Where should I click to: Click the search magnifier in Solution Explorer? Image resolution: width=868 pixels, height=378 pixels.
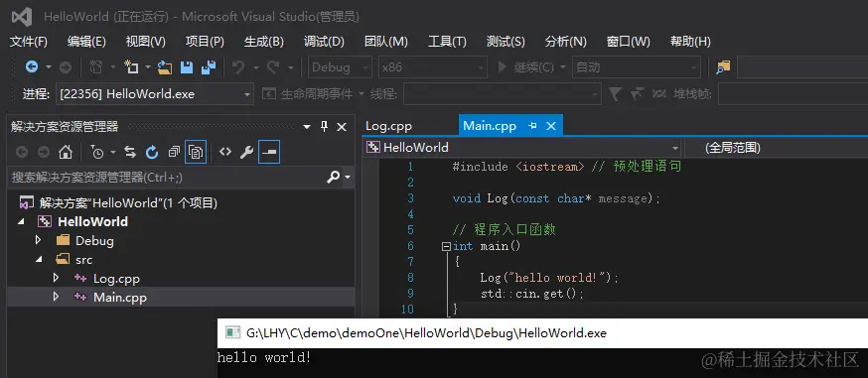tap(334, 178)
